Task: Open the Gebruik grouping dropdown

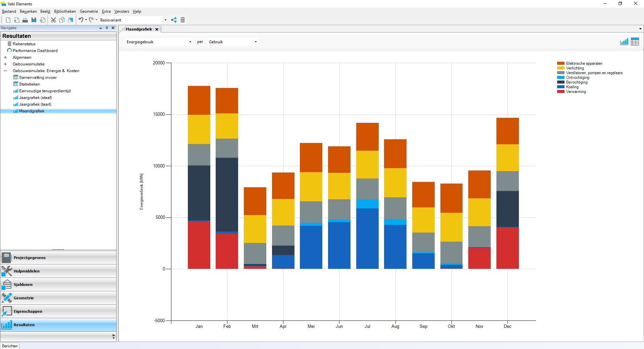Action: [256, 42]
